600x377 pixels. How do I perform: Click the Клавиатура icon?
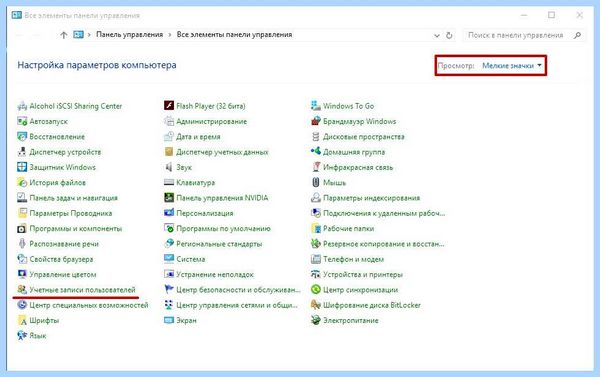[x=169, y=183]
